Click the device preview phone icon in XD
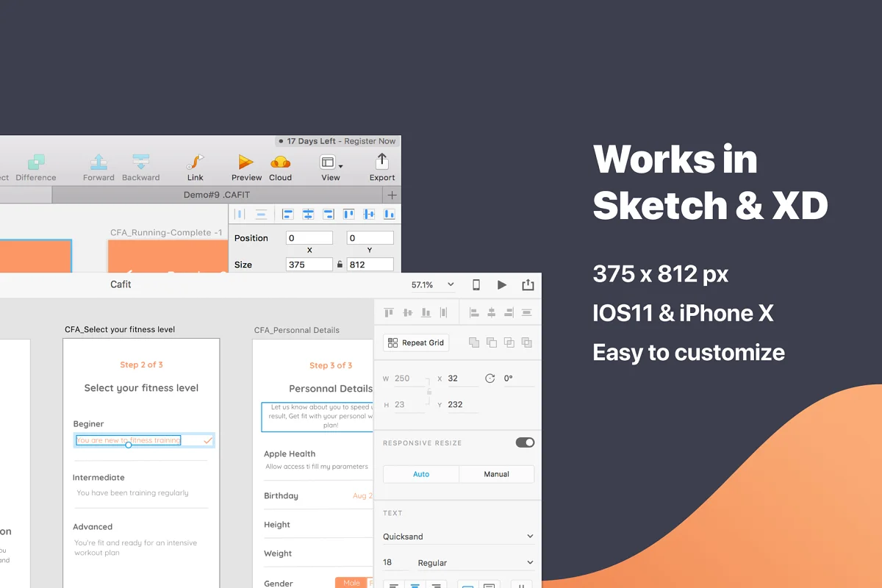 pos(476,284)
